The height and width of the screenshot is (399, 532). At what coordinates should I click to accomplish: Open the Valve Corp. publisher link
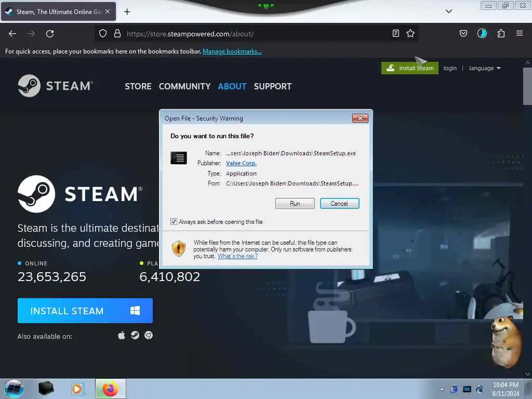point(241,163)
